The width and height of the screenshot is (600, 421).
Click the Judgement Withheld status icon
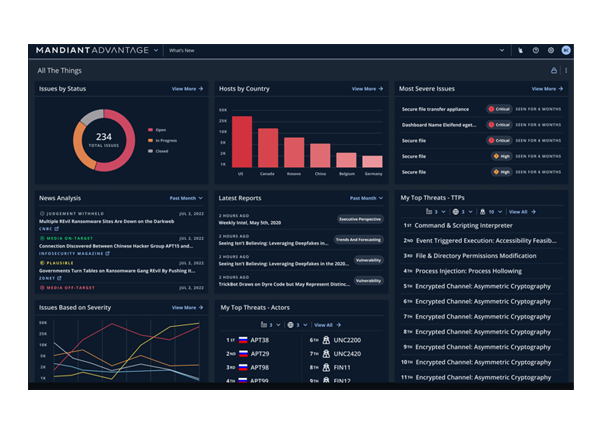[x=42, y=214]
